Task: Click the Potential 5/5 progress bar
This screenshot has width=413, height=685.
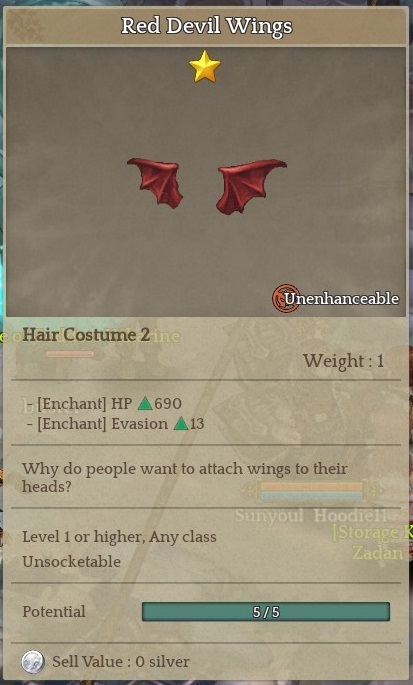Action: coord(266,612)
